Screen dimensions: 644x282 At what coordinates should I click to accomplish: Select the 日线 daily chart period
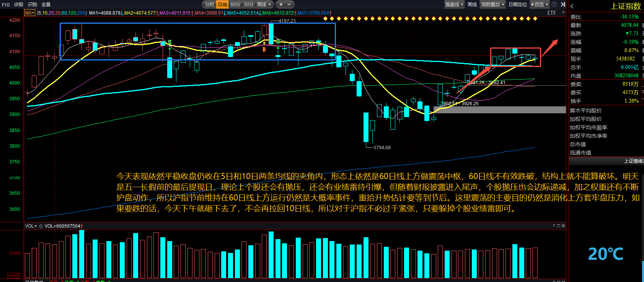(222, 5)
